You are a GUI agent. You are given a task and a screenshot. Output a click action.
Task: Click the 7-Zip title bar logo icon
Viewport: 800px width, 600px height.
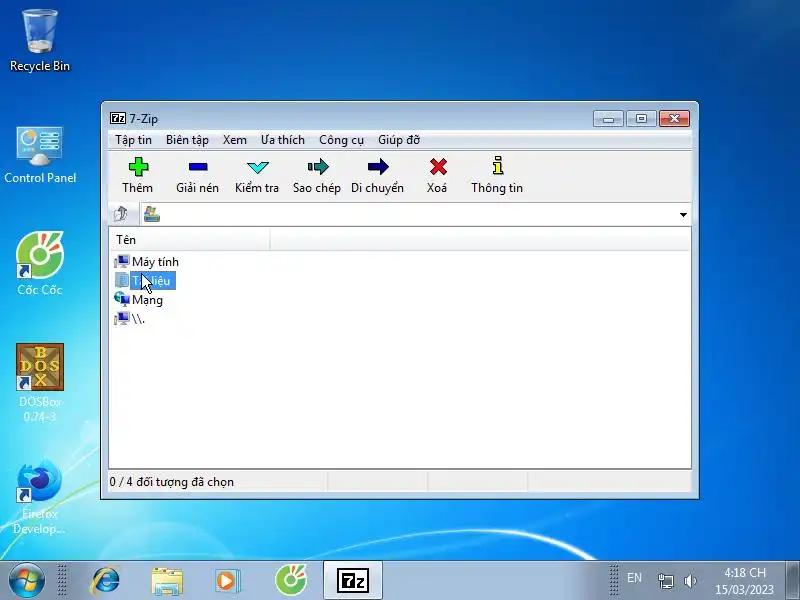click(117, 118)
